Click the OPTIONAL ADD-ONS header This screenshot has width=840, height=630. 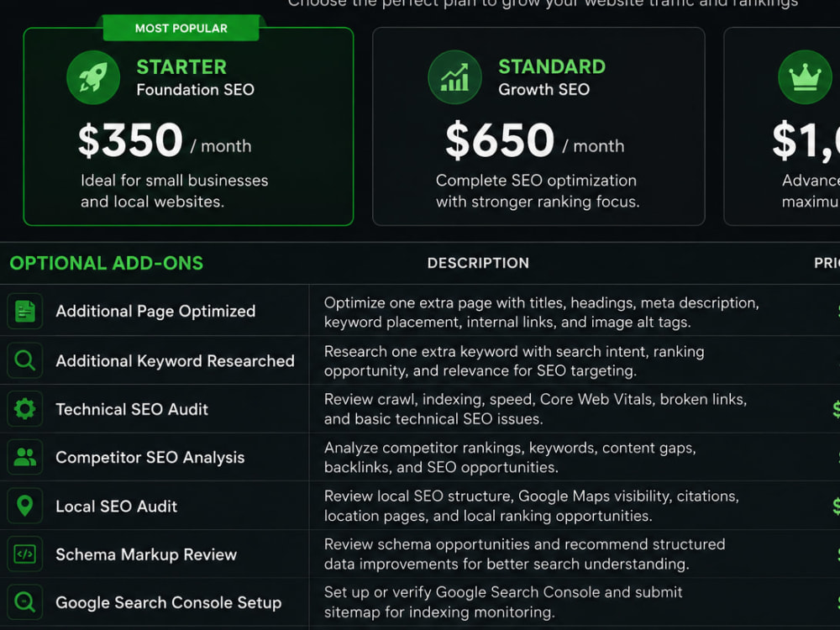coord(107,263)
